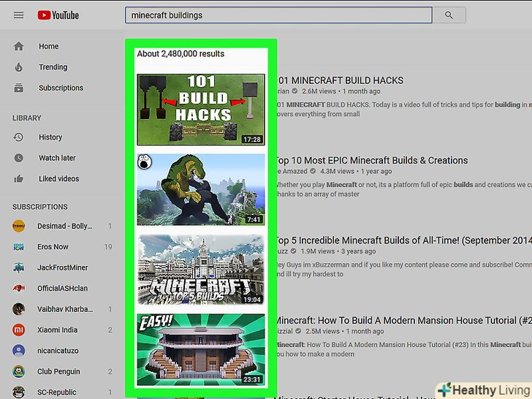This screenshot has width=532, height=399.
Task: Click the Watch later clock icon
Action: click(19, 158)
